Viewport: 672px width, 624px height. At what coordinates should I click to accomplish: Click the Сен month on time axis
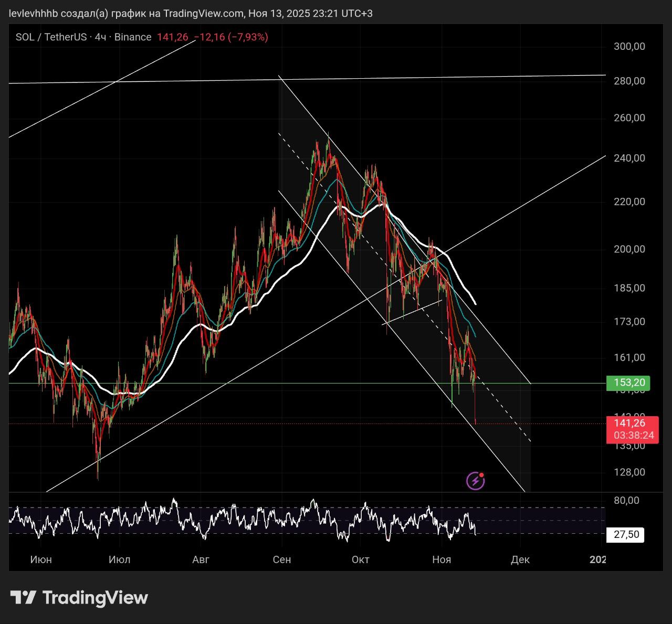click(x=282, y=559)
